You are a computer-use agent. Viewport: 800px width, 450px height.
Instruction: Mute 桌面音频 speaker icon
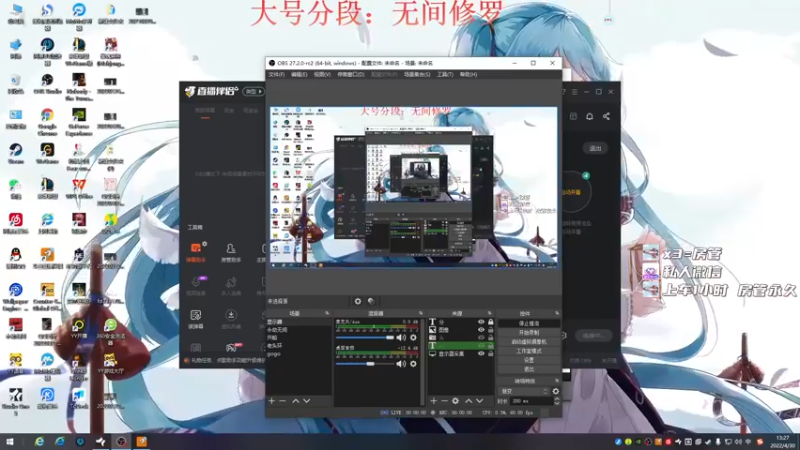click(401, 364)
